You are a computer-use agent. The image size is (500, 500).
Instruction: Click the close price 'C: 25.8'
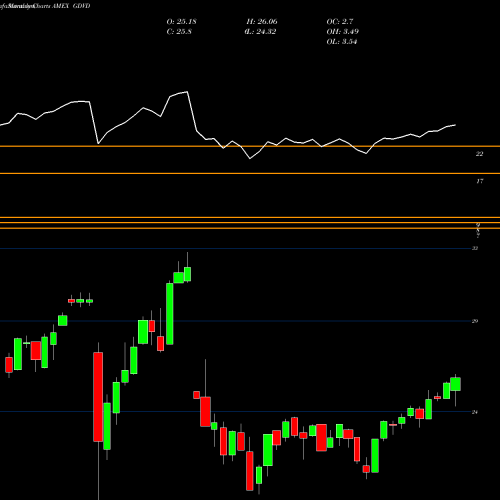[x=179, y=32]
